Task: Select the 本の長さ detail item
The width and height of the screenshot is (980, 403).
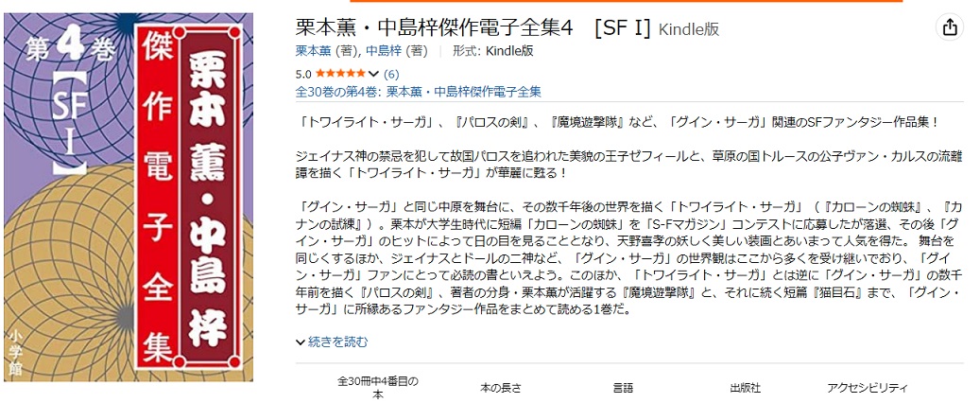Action: coord(500,388)
